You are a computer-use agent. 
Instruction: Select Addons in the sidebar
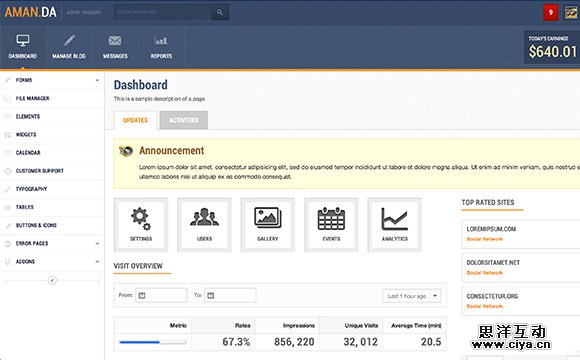tap(52, 262)
